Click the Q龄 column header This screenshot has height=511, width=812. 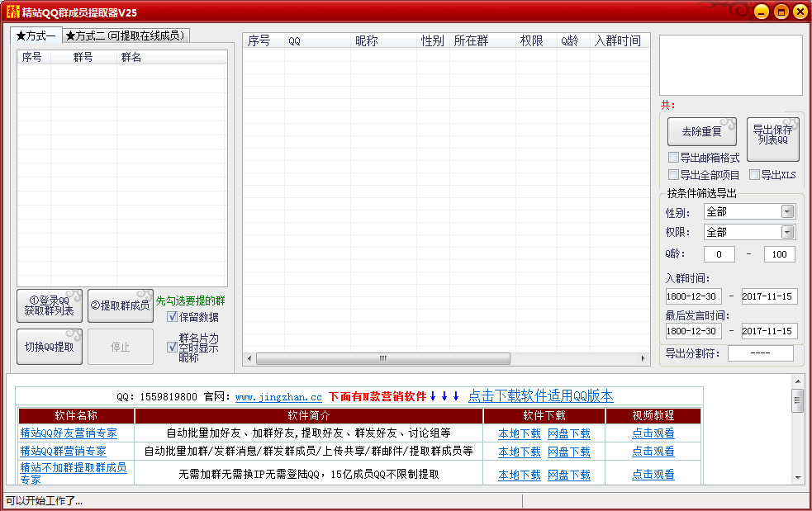click(x=574, y=40)
